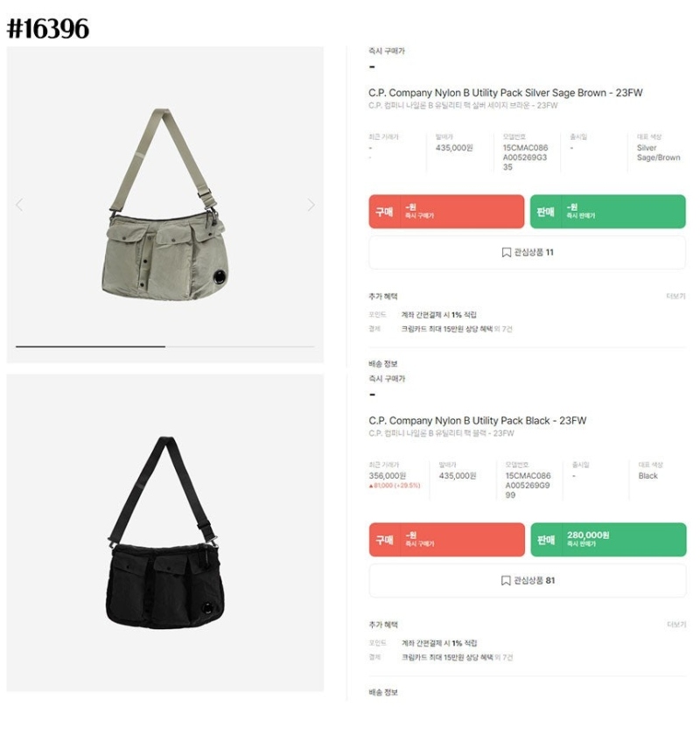Click the 356,000원 recent trade price

[388, 475]
